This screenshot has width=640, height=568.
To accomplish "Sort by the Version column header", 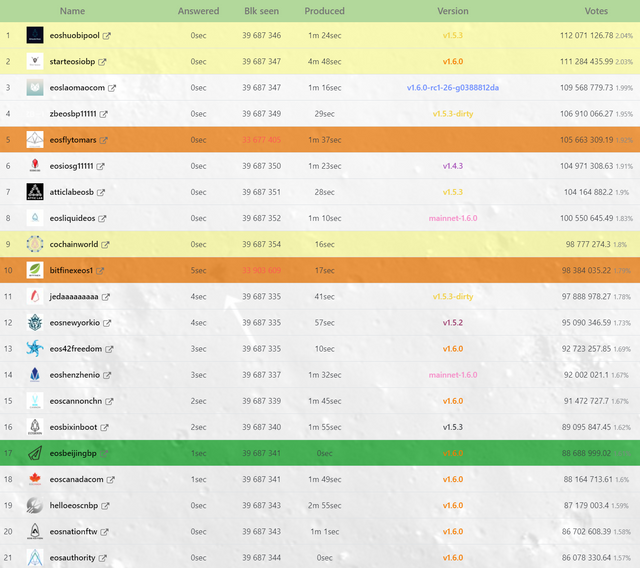I will [453, 11].
